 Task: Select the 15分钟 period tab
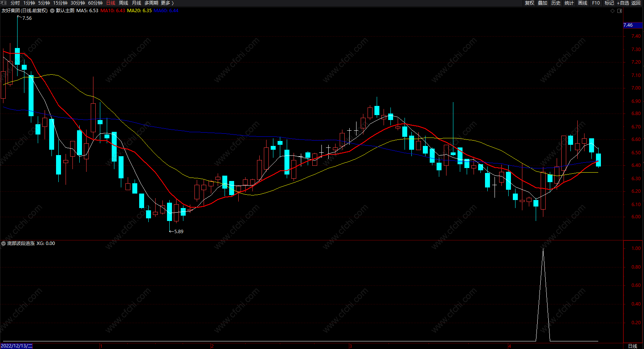[60, 3]
